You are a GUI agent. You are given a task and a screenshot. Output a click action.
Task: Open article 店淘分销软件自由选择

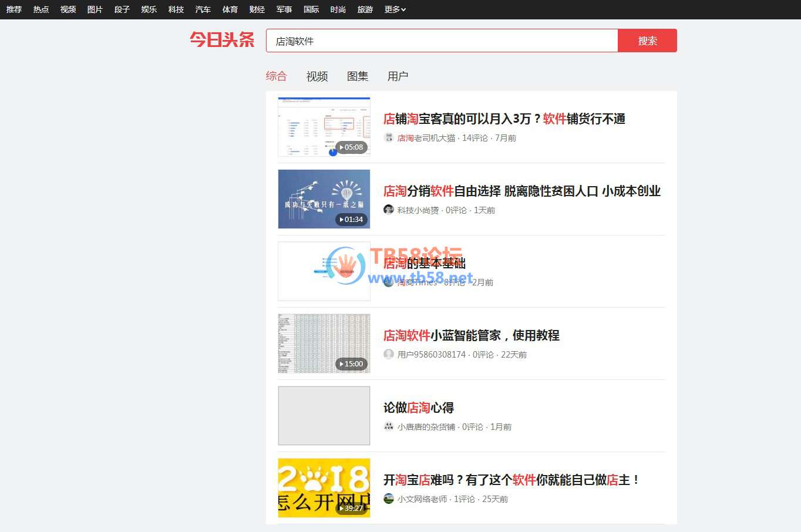522,191
